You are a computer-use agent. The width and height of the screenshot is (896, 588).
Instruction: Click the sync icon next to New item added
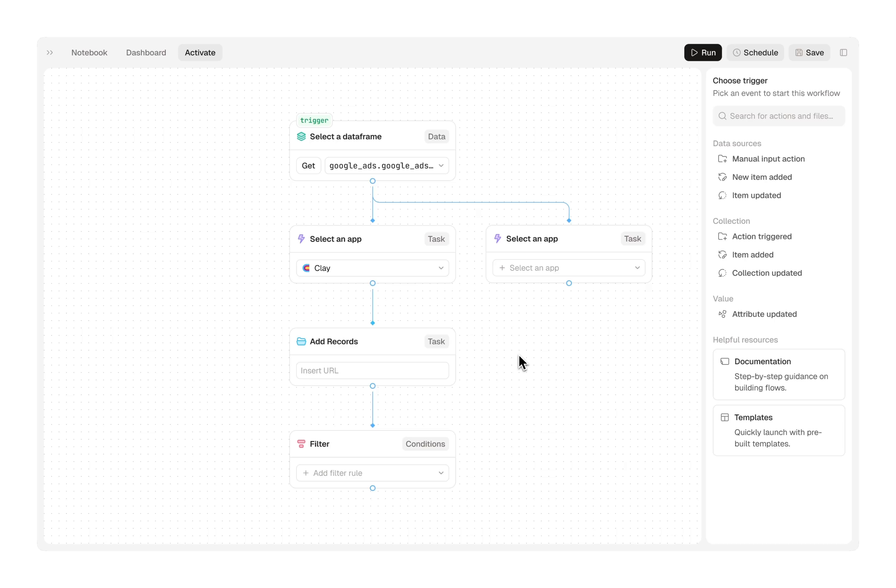click(723, 177)
